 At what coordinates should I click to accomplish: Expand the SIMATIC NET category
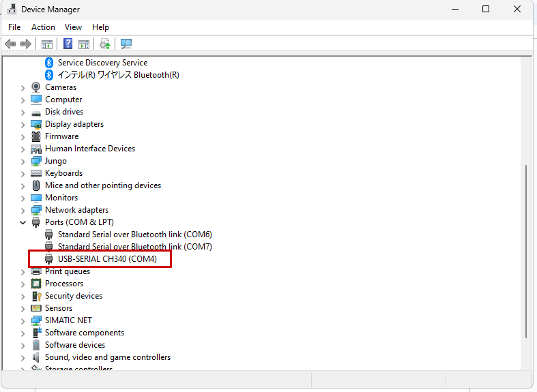23,320
